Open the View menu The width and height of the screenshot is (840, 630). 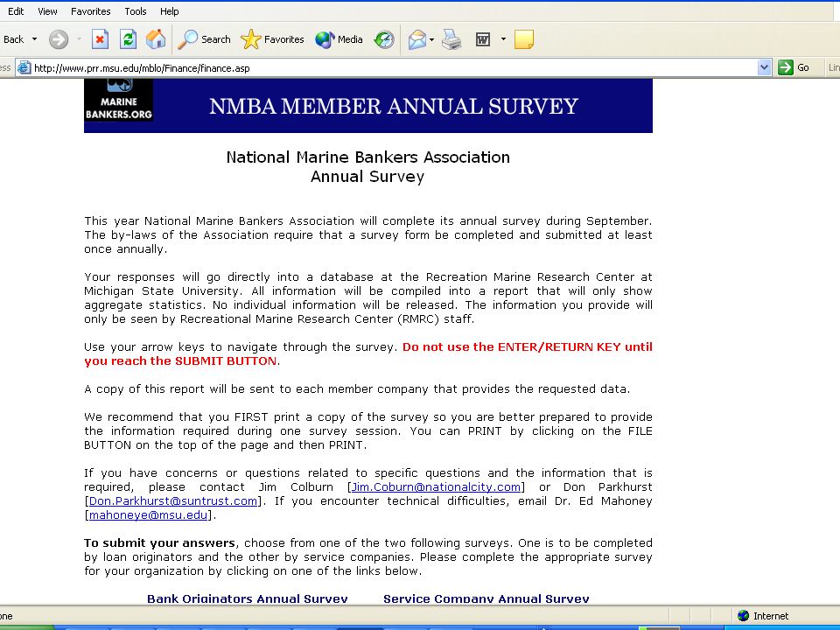tap(47, 11)
